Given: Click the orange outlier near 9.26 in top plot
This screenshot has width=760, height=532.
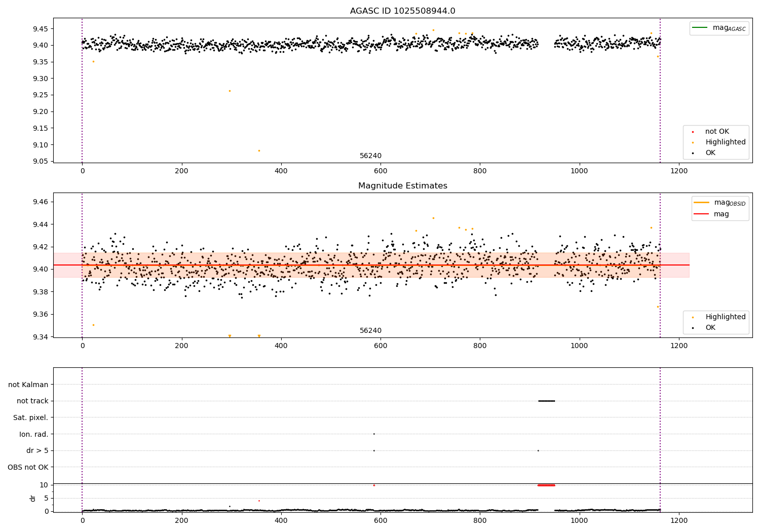Looking at the screenshot, I should pos(230,91).
